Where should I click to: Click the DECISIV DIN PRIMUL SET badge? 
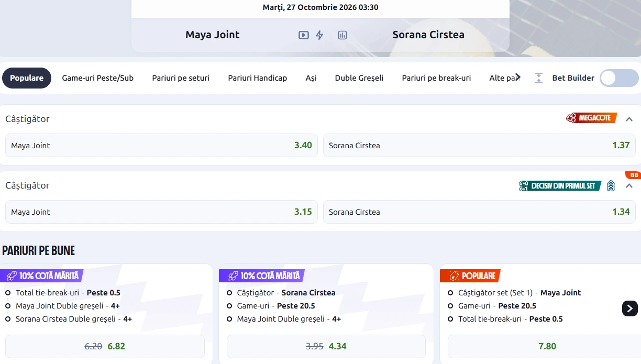(x=560, y=185)
